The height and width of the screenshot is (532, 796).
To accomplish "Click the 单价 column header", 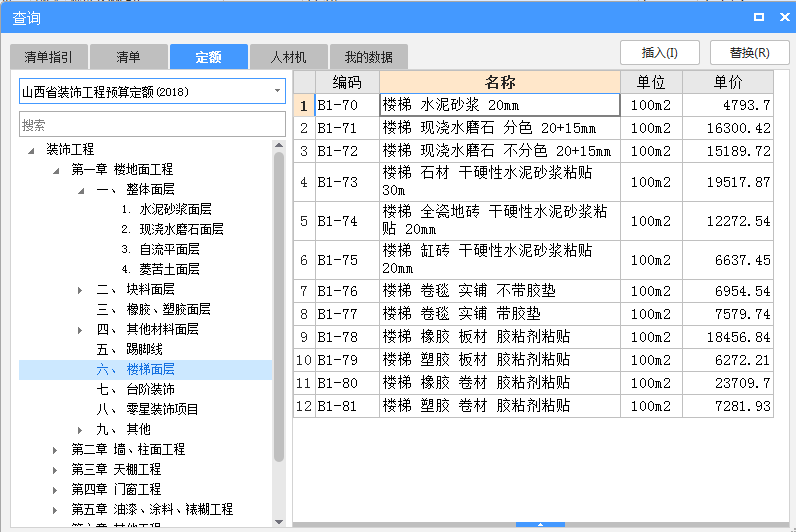I will [728, 82].
